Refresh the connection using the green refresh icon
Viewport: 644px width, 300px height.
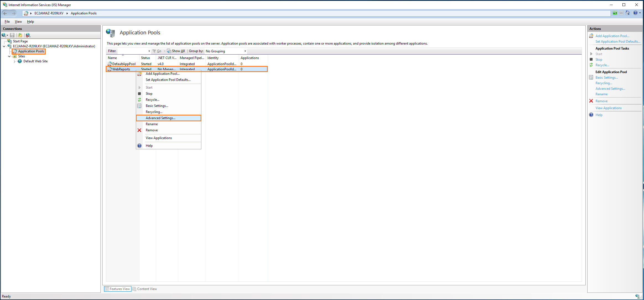(614, 13)
